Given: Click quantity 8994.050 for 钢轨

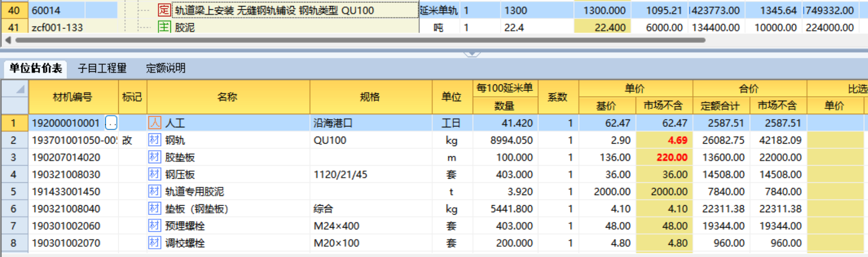Looking at the screenshot, I should 505,140.
